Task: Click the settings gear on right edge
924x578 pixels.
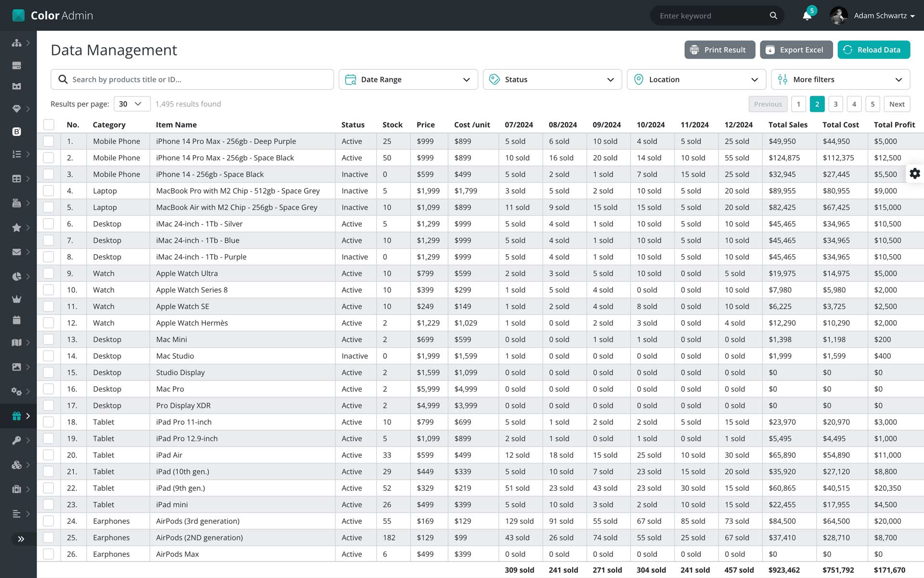Action: tap(914, 173)
